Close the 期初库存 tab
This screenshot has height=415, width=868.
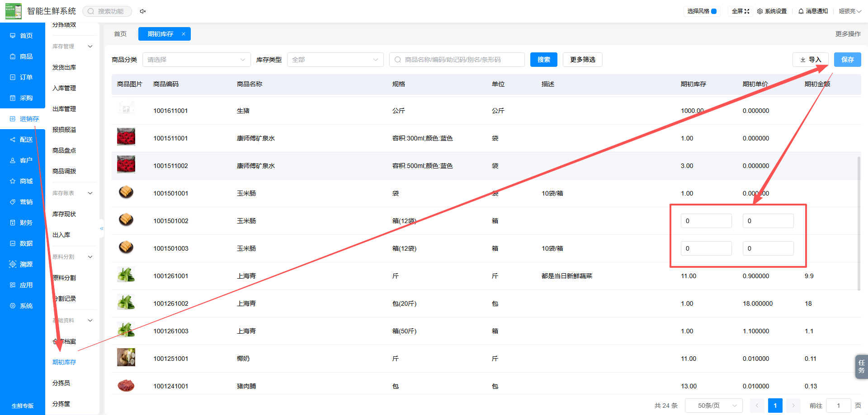184,34
